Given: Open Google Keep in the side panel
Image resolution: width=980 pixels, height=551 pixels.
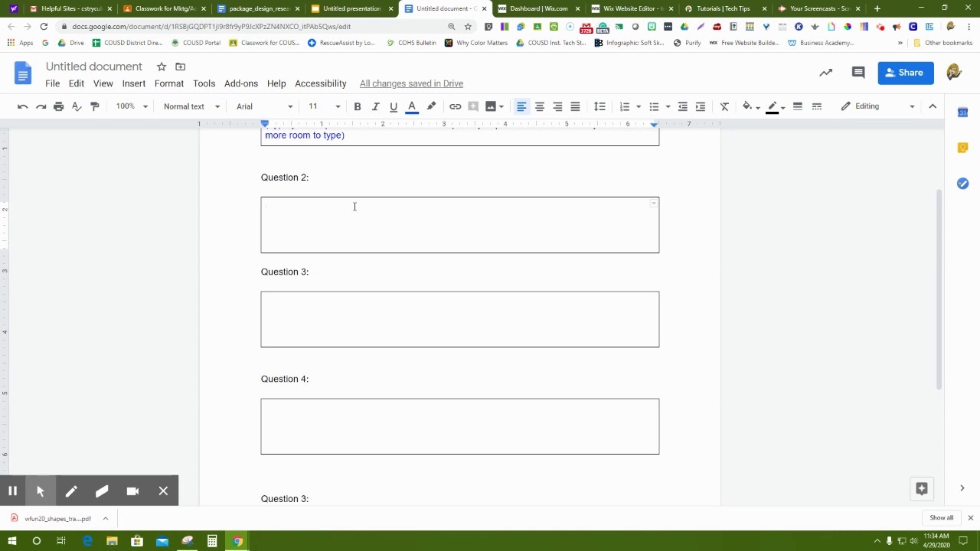Looking at the screenshot, I should tap(962, 147).
